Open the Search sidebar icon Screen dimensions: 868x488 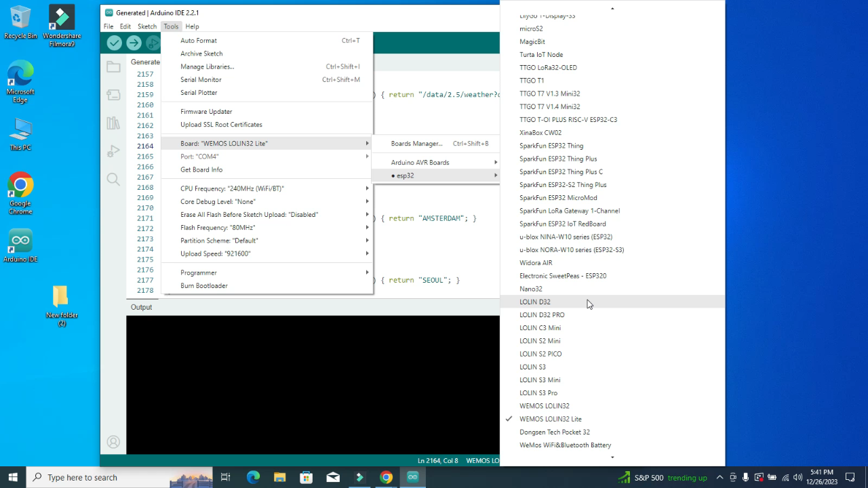click(113, 179)
